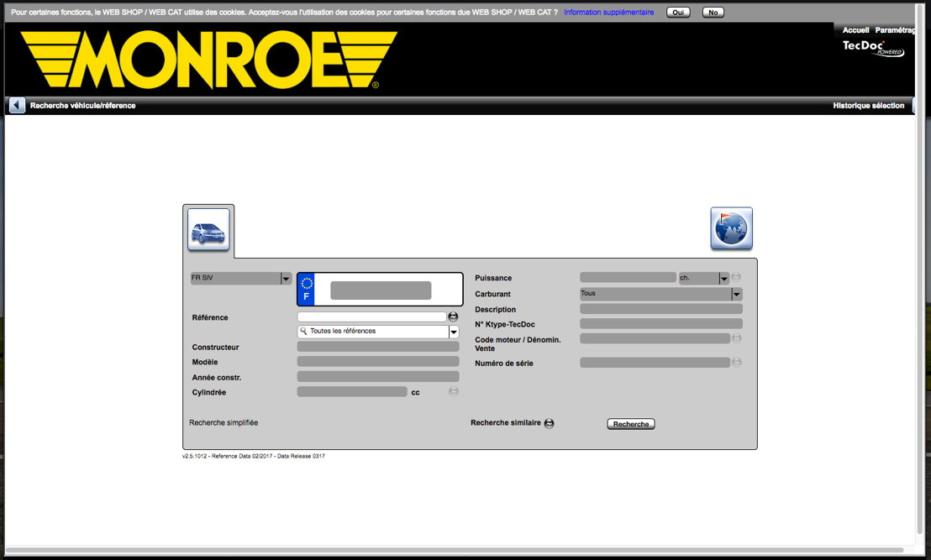Open the power unit ch. dropdown
This screenshot has width=931, height=560.
click(723, 278)
